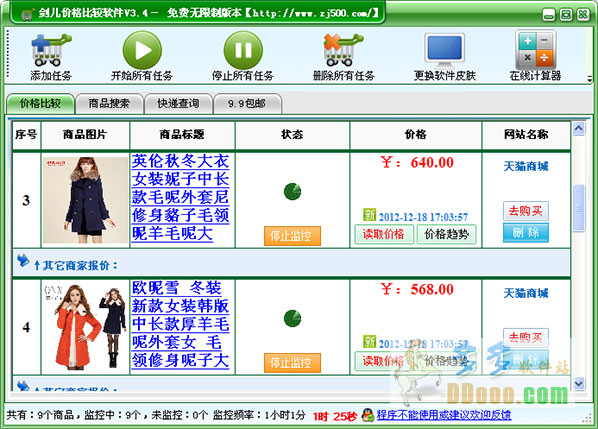Image resolution: width=598 pixels, height=429 pixels.
Task: Click scrollbar down arrow of product list
Action: [579, 383]
